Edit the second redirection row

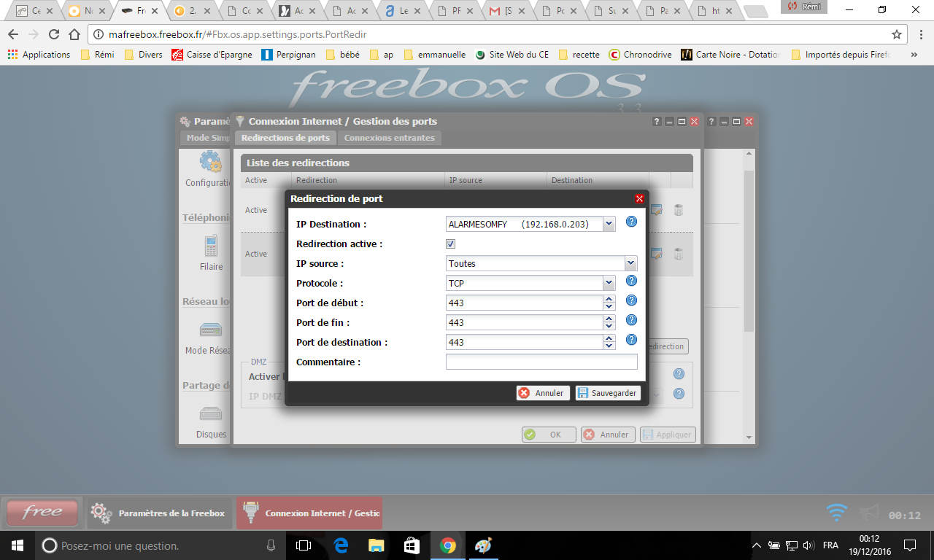[x=656, y=254]
